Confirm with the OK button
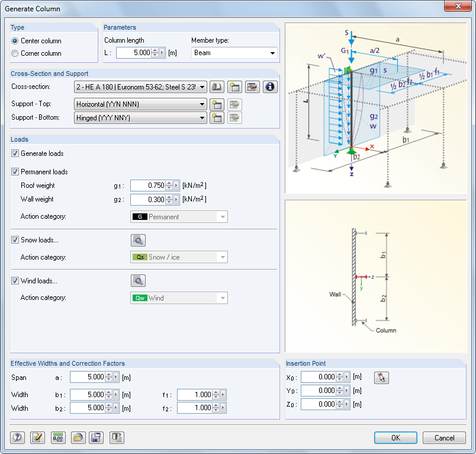Screen dimensions: 476x454 coord(395,437)
